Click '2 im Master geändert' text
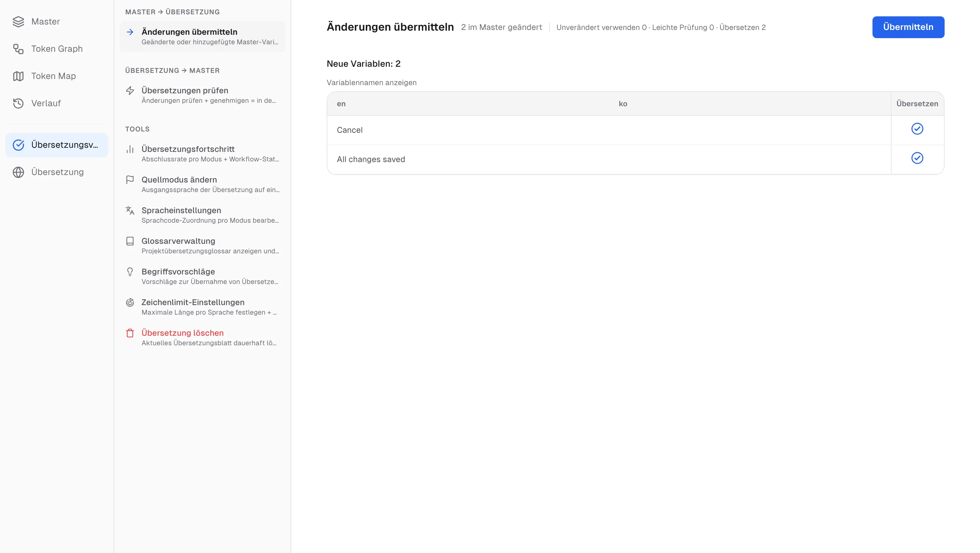The height and width of the screenshot is (553, 980). (x=502, y=27)
